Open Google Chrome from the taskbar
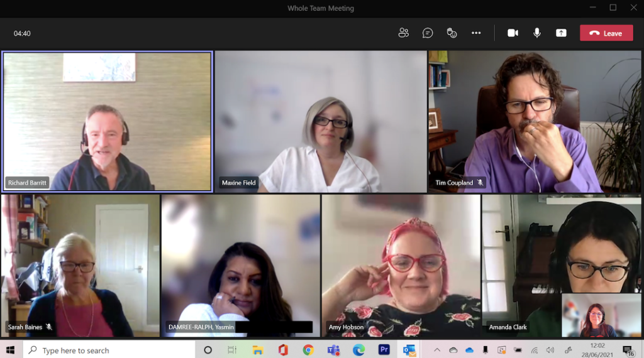The height and width of the screenshot is (358, 644). point(308,350)
